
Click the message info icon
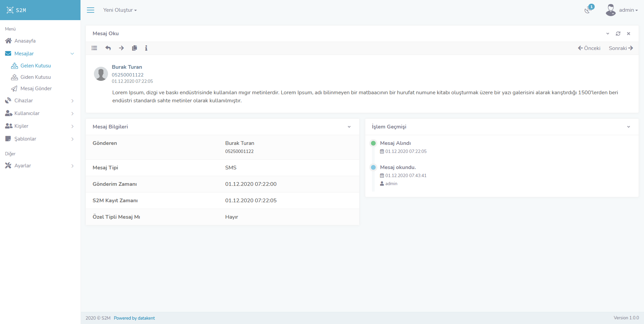point(146,48)
